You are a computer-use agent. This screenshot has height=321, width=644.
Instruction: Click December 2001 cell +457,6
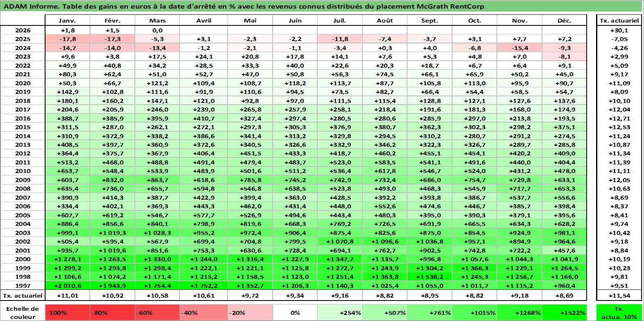coord(564,250)
